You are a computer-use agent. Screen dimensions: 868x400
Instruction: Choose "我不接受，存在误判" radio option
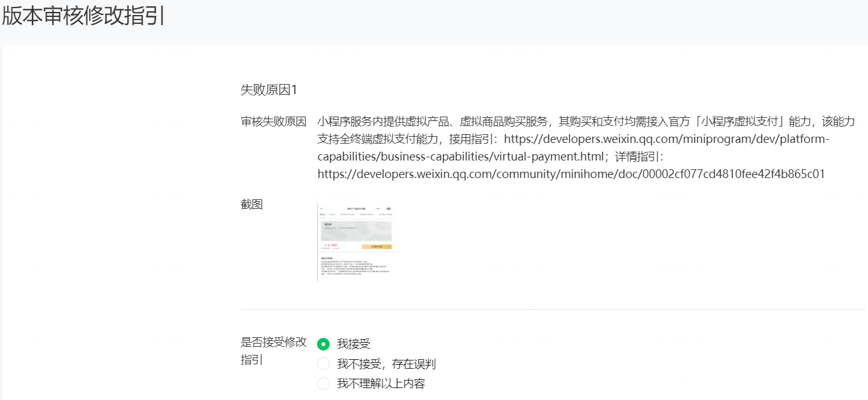coord(323,364)
